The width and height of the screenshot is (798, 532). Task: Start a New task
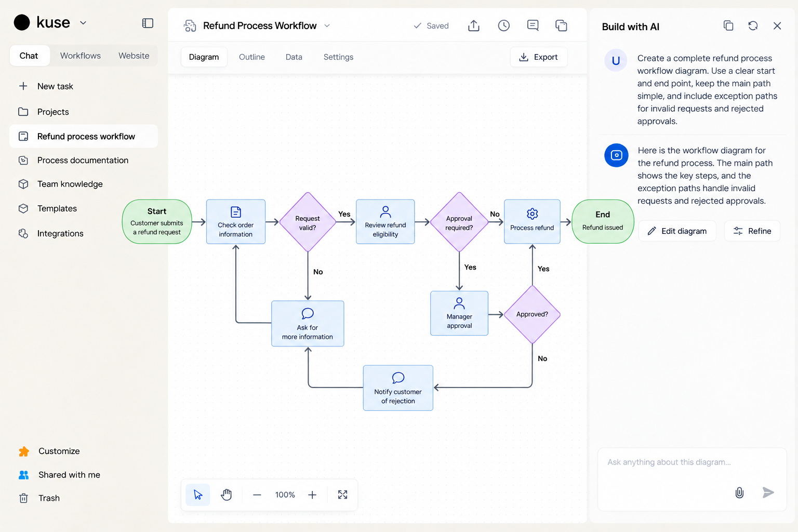point(84,86)
